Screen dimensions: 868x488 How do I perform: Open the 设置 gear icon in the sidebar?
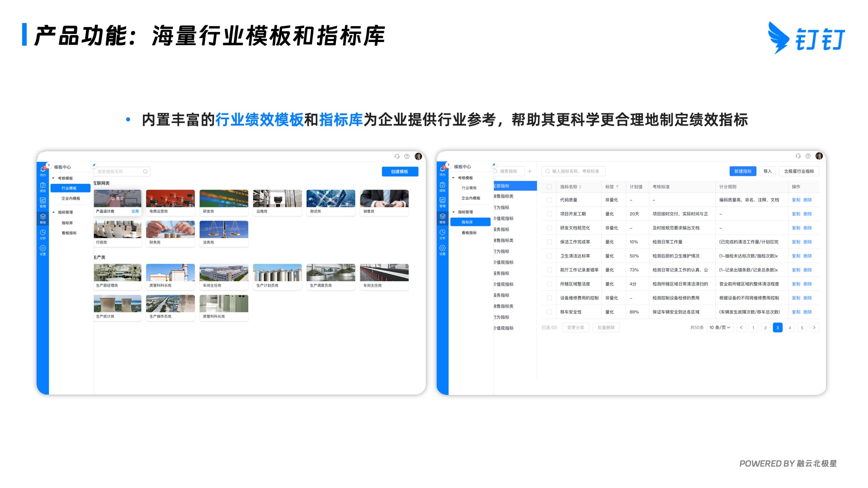[x=42, y=248]
